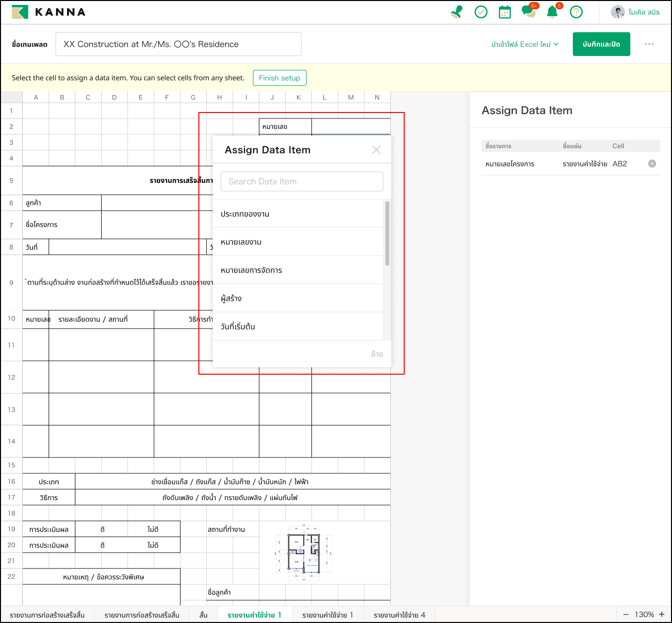The height and width of the screenshot is (623, 672).
Task: Click the บันทึกและปิด button
Action: [x=601, y=44]
